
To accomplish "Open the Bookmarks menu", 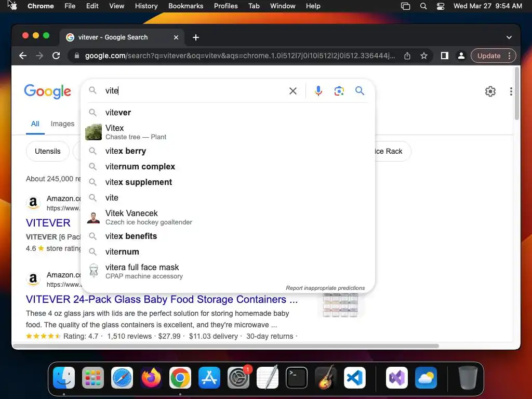I will coord(186,6).
